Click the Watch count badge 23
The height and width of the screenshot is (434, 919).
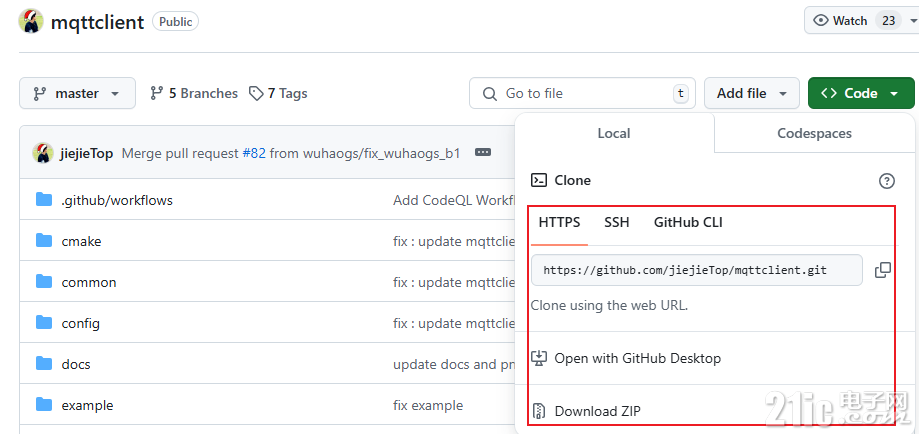[889, 21]
